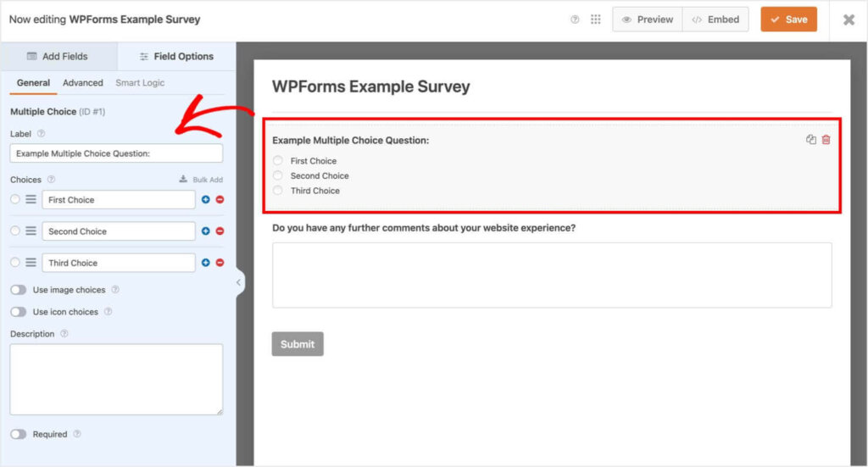Viewport: 868px width, 467px height.
Task: Open the General sub-tab
Action: (x=33, y=83)
